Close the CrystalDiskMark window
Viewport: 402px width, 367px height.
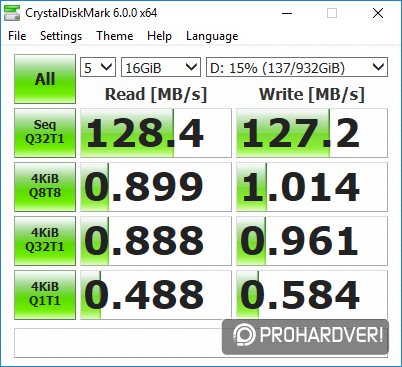[378, 13]
